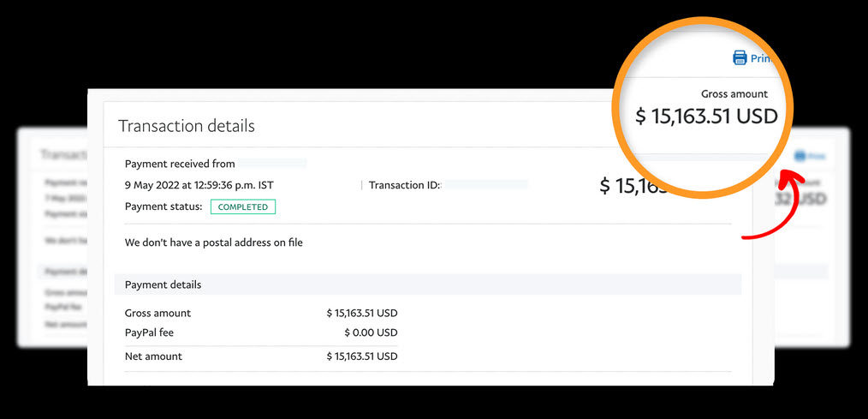
Task: Click the redacted sender name after Payment received from
Action: pyautogui.click(x=272, y=164)
